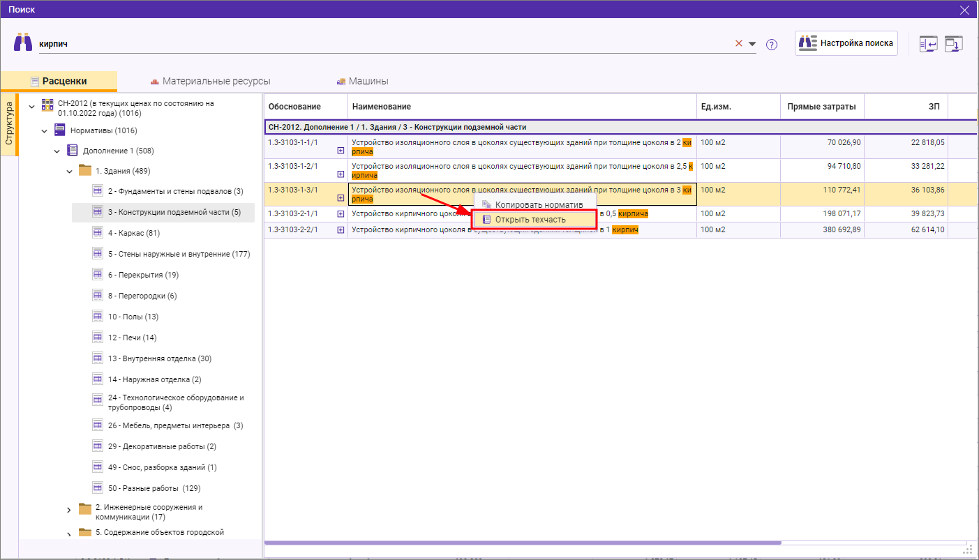The width and height of the screenshot is (979, 560).
Task: Open the Настройка поиска button
Action: point(846,43)
